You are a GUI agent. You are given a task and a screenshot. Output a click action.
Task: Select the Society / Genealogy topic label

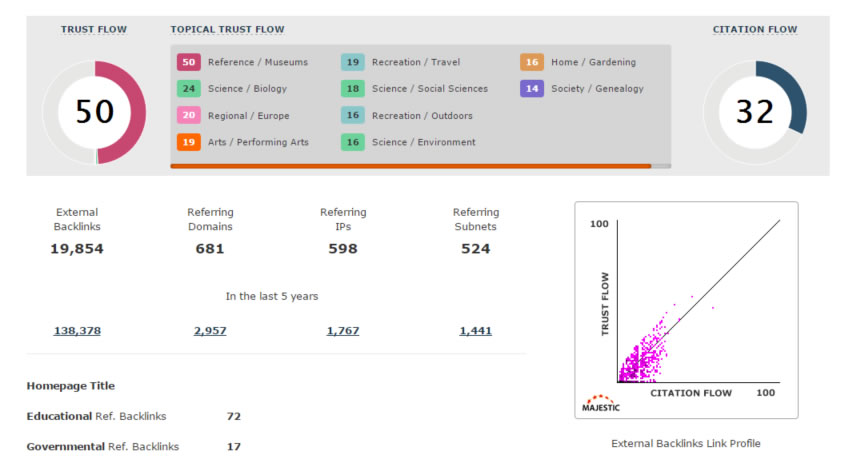(x=598, y=89)
